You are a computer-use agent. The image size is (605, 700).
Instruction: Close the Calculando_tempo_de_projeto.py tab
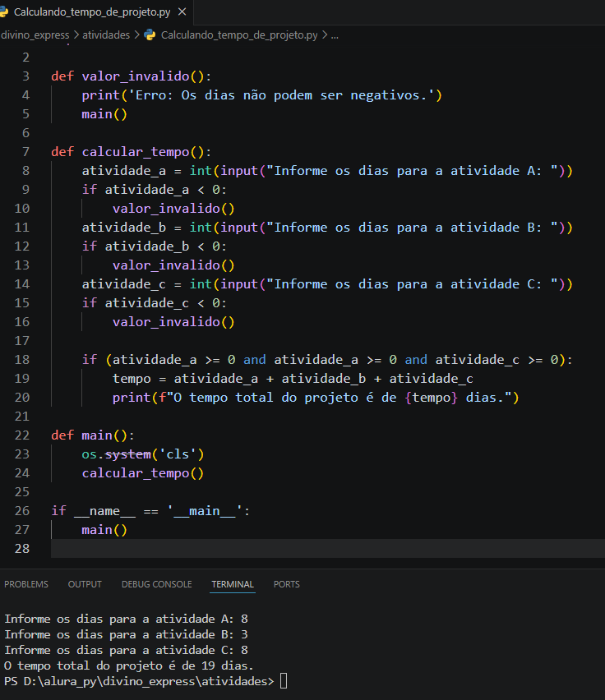click(182, 12)
